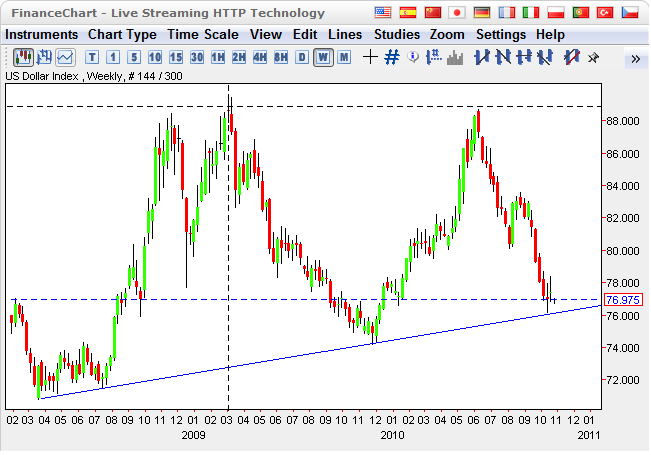Click the 88.000 price axis label

623,121
